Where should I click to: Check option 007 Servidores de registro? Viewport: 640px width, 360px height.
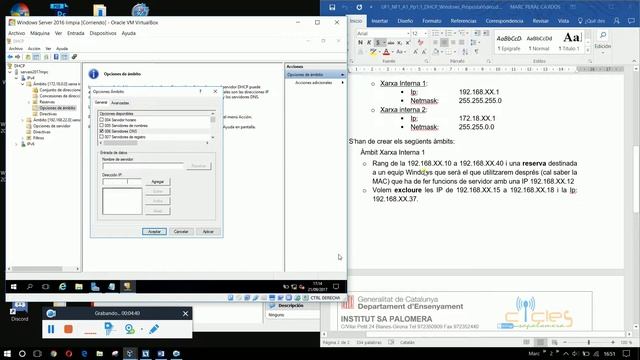click(102, 137)
